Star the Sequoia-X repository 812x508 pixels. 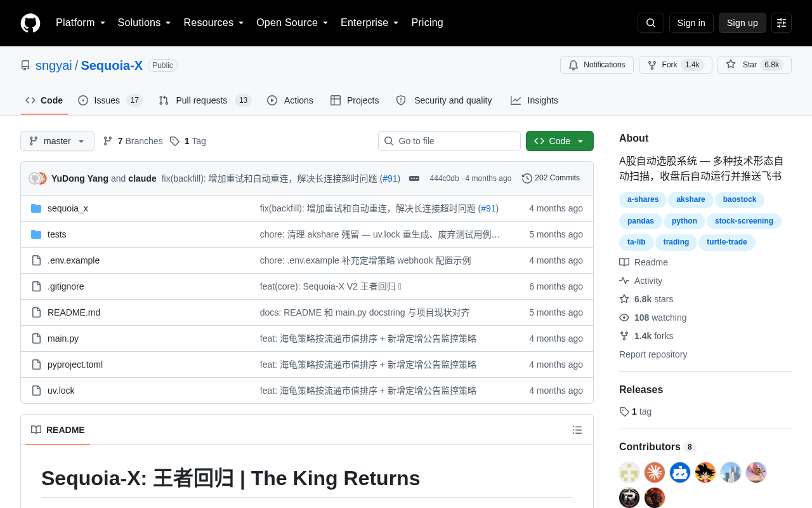click(x=754, y=65)
